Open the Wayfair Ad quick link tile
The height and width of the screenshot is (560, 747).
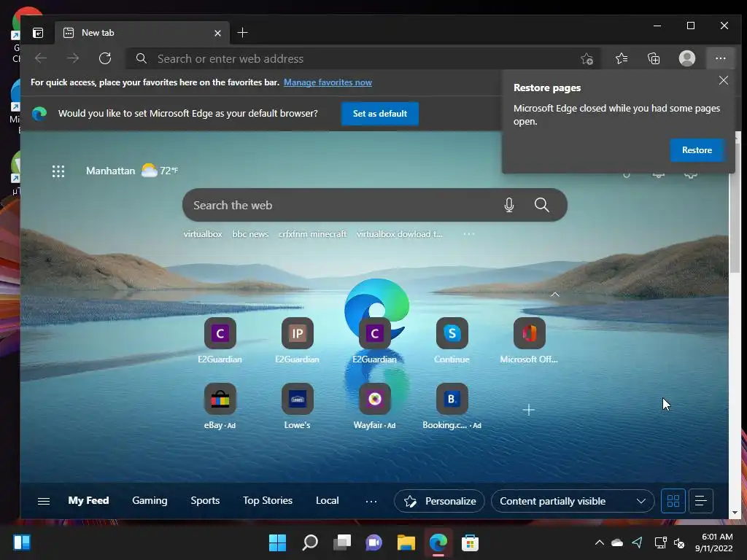tap(374, 406)
